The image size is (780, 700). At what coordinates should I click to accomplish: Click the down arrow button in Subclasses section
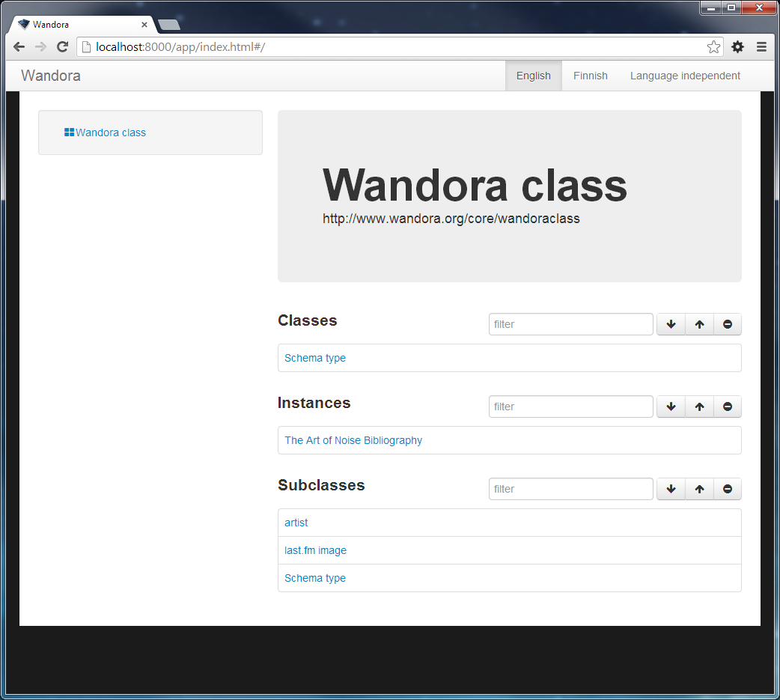tap(671, 489)
